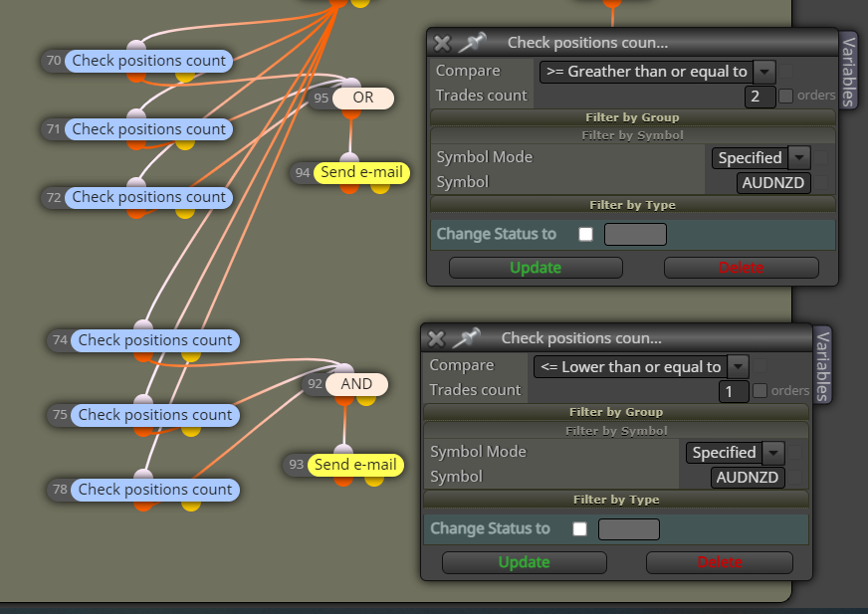Open Compare dropdown showing Lower than or equal to
Image resolution: width=868 pixels, height=614 pixels.
(641, 367)
